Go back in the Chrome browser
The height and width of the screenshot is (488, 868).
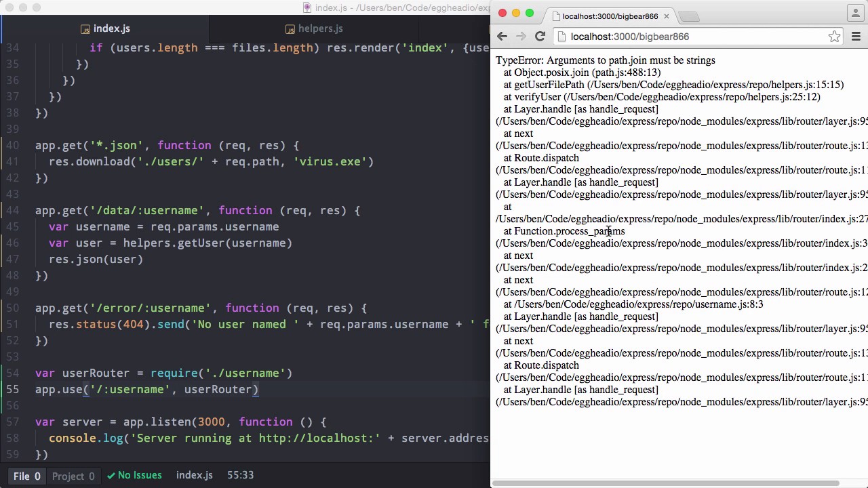[502, 37]
